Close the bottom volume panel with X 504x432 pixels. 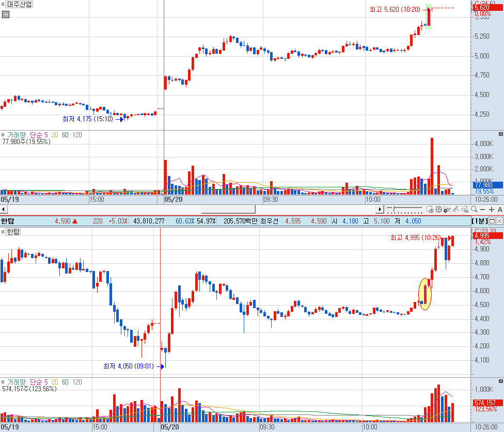500,381
